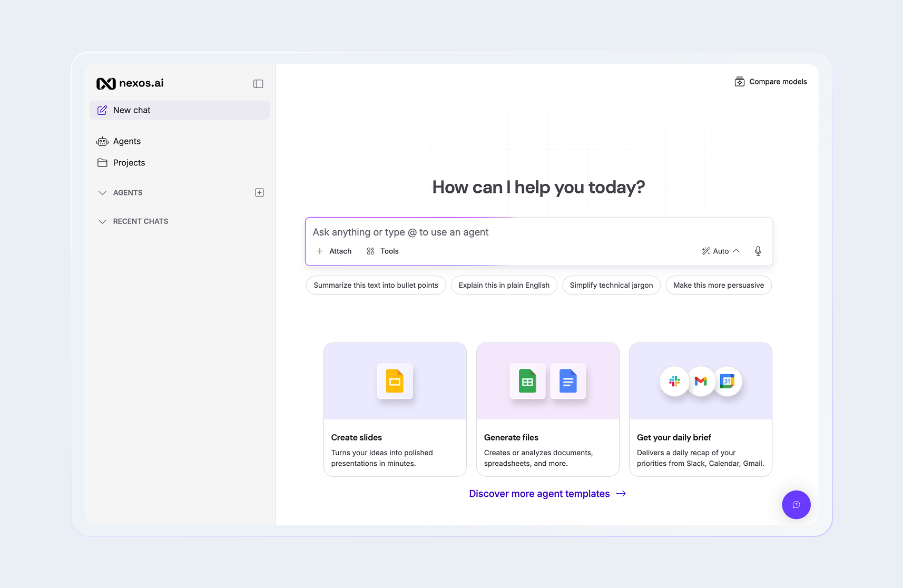Image resolution: width=903 pixels, height=588 pixels.
Task: Select the Gmail icon on the daily brief card
Action: (x=701, y=381)
